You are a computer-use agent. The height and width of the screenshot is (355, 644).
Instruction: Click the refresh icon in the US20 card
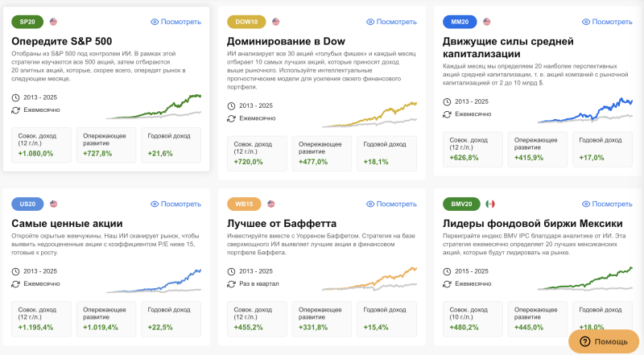tap(16, 284)
